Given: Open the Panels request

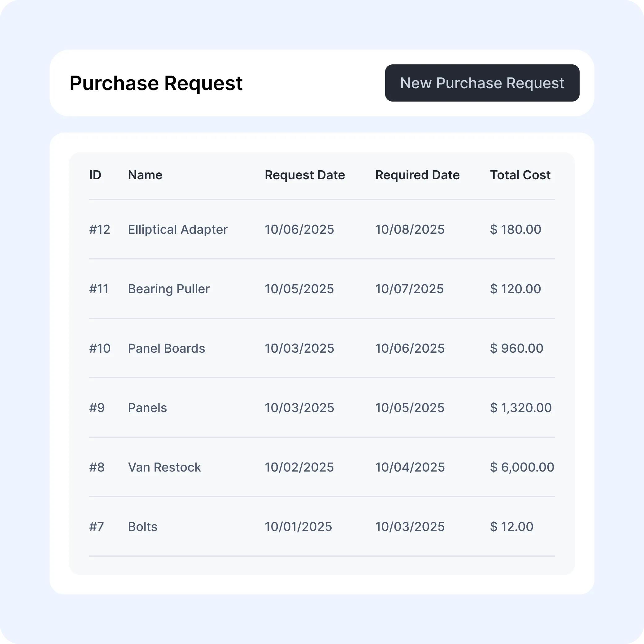Looking at the screenshot, I should pyautogui.click(x=147, y=407).
